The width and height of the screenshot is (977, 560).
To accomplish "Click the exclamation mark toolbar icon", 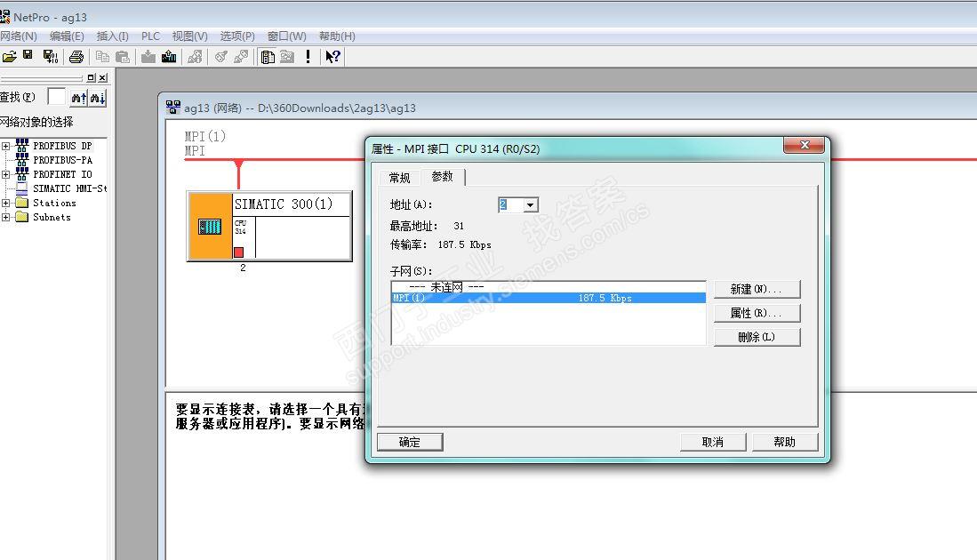I will click(x=307, y=57).
